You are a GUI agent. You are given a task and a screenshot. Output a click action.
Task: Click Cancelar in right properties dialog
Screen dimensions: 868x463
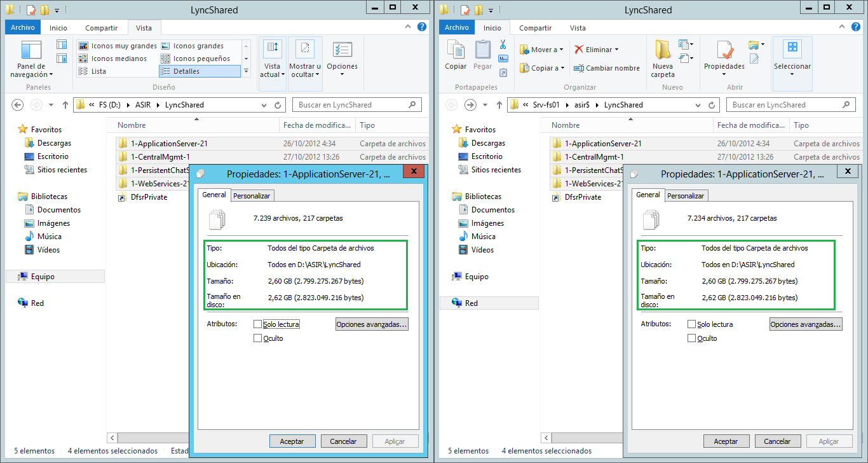(777, 441)
